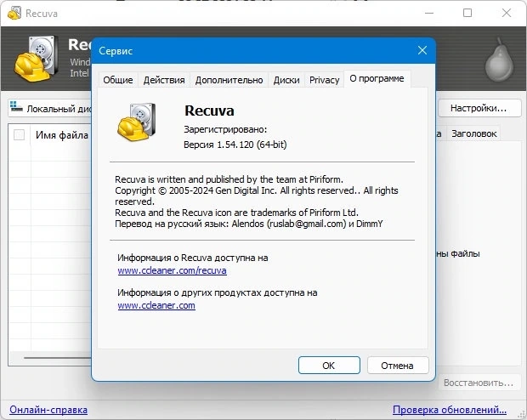Click the Piriform pear logo
This screenshot has width=527, height=420.
(x=500, y=60)
